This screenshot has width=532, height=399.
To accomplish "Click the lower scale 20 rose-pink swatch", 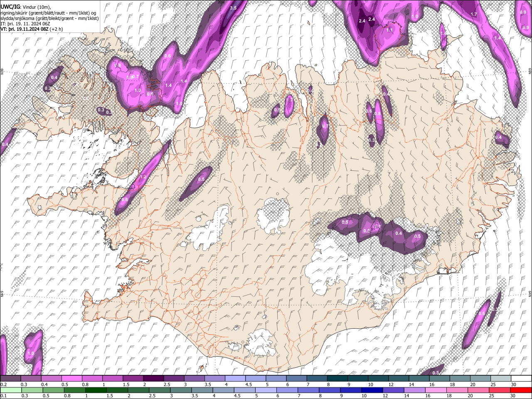I will (478, 390).
